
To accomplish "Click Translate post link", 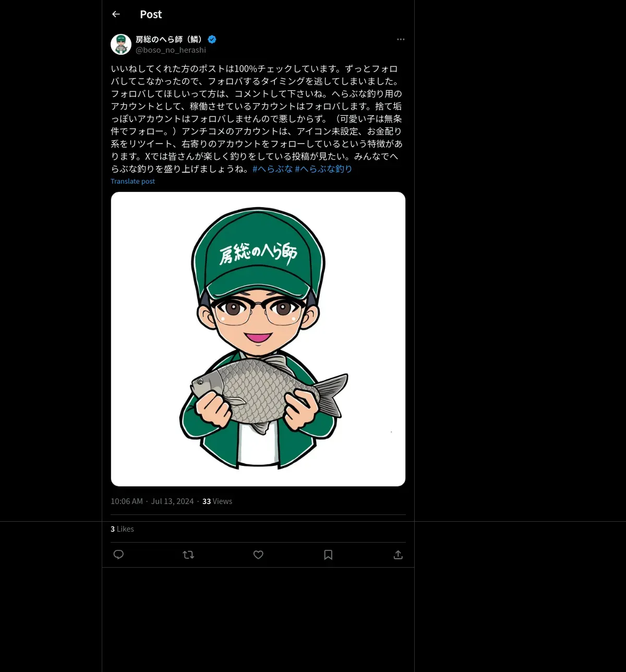I will [x=133, y=181].
